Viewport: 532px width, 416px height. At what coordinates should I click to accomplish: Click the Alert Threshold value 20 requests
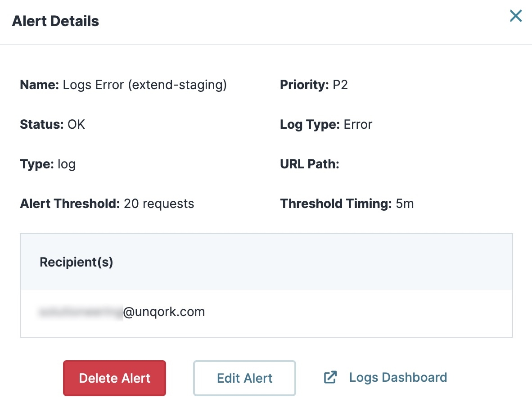(159, 203)
